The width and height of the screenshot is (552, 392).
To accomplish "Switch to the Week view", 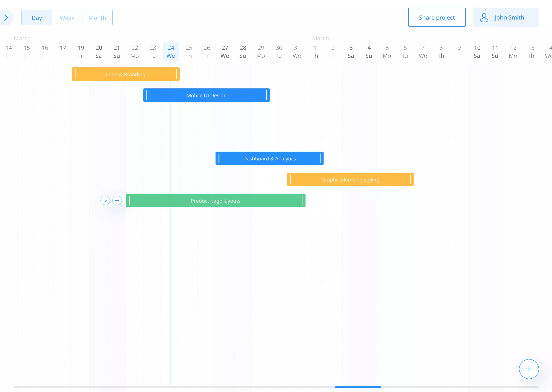I will click(x=67, y=18).
